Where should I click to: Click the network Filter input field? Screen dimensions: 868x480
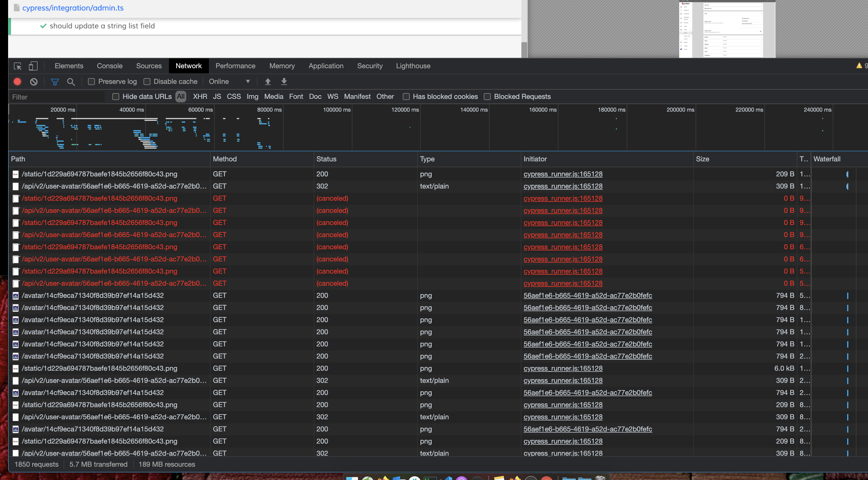57,97
